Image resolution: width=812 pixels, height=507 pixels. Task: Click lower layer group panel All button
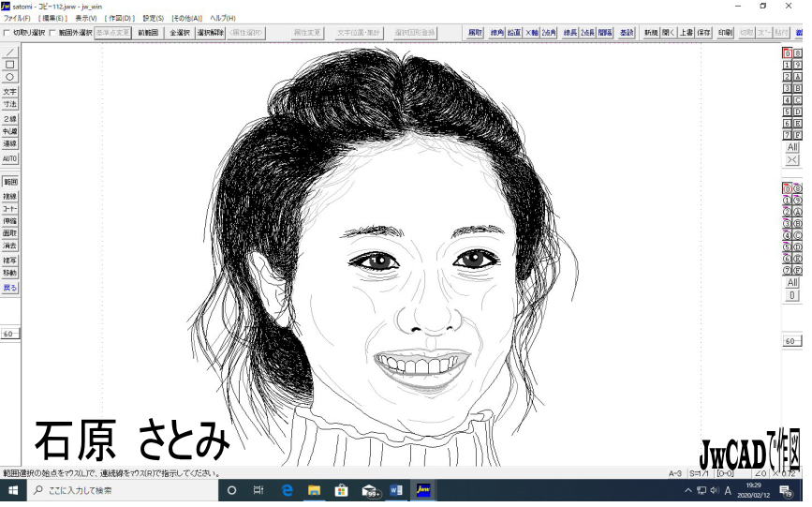coord(792,282)
